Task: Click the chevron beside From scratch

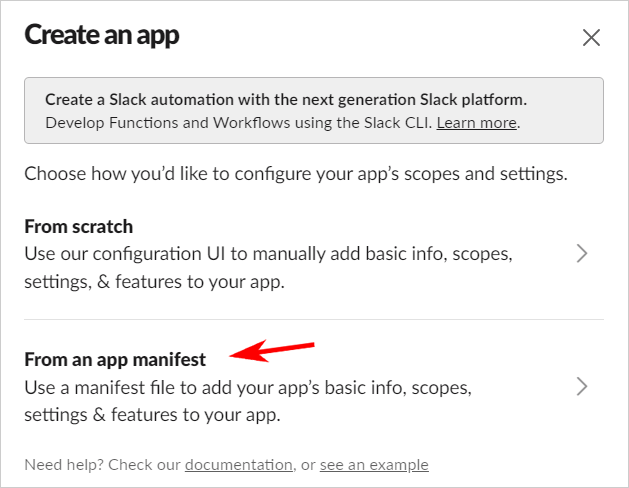Action: click(582, 254)
